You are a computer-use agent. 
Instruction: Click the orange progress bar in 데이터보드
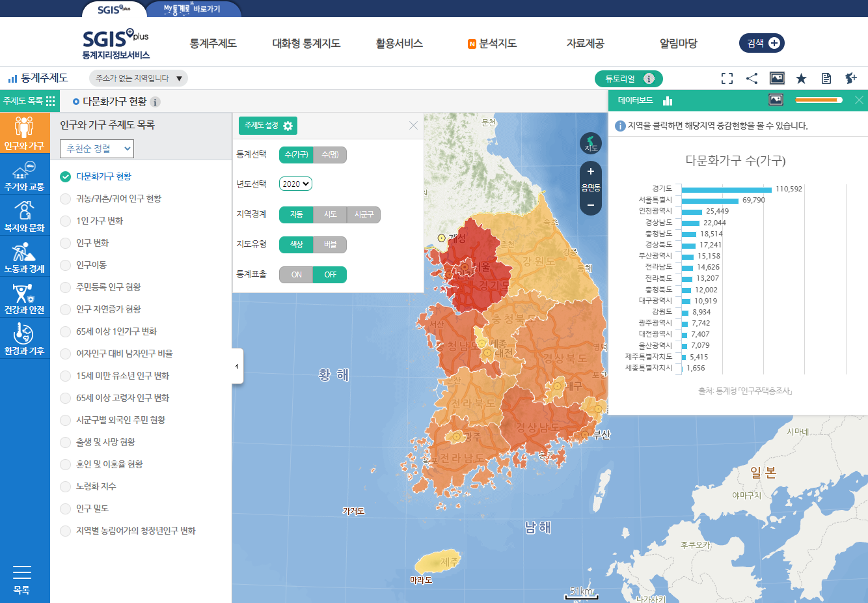point(818,100)
